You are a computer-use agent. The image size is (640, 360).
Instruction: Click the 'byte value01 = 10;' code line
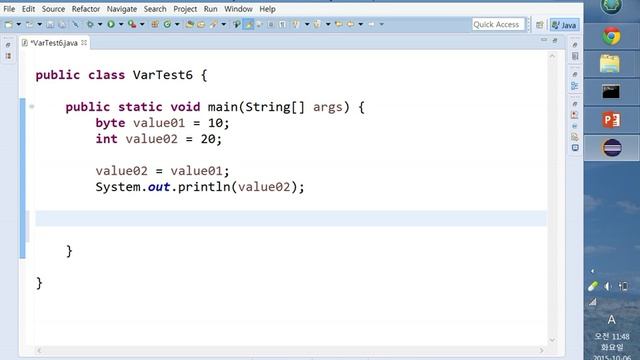pyautogui.click(x=162, y=123)
